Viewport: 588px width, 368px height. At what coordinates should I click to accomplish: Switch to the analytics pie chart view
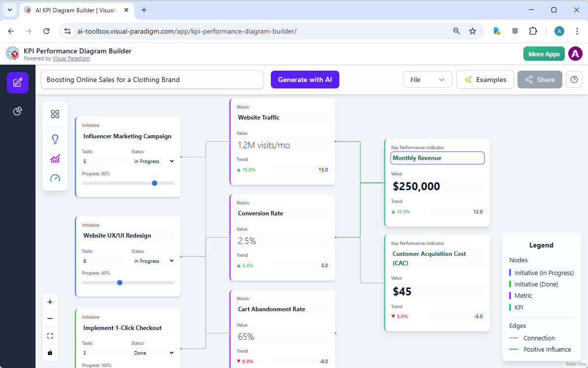[x=17, y=111]
